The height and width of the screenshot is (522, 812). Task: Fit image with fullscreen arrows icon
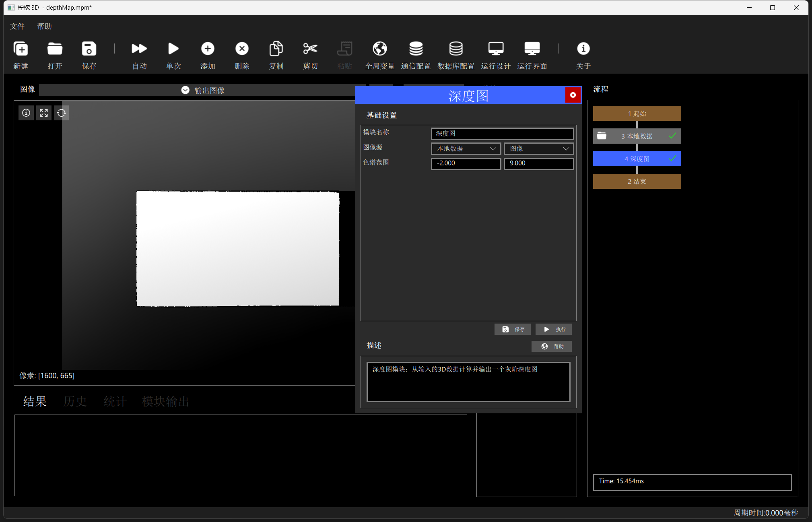click(44, 113)
